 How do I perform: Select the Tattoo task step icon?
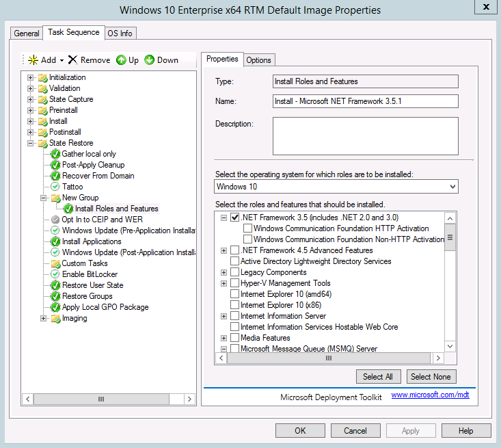(x=55, y=187)
